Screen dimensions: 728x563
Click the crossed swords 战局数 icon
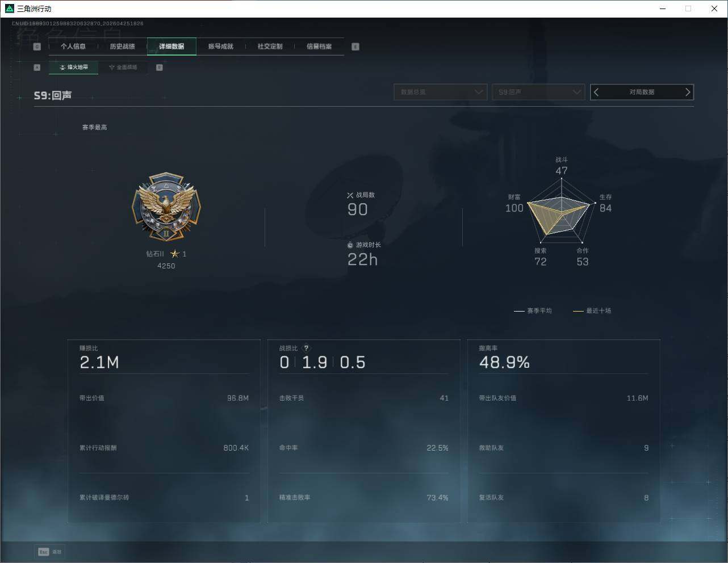click(x=350, y=195)
